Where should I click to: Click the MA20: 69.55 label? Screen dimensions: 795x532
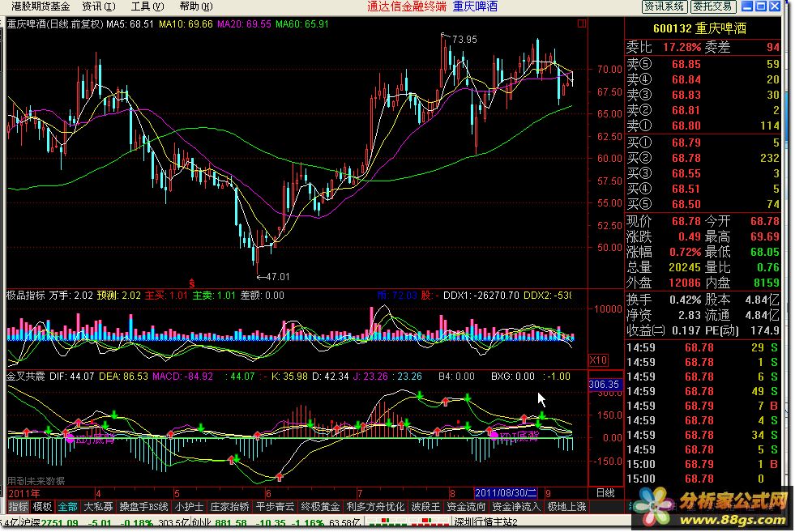click(244, 23)
